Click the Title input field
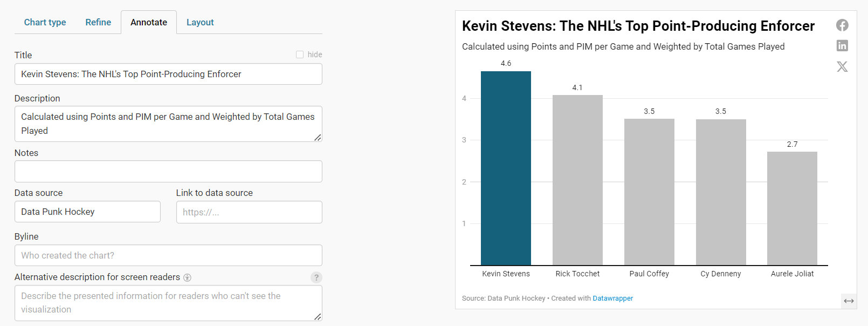This screenshot has height=326, width=868. (168, 74)
